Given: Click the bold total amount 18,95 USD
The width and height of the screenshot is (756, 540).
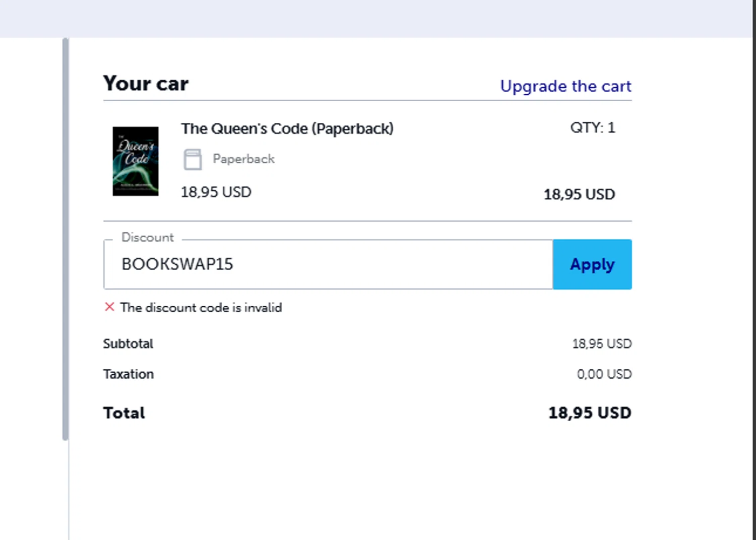Looking at the screenshot, I should point(590,413).
